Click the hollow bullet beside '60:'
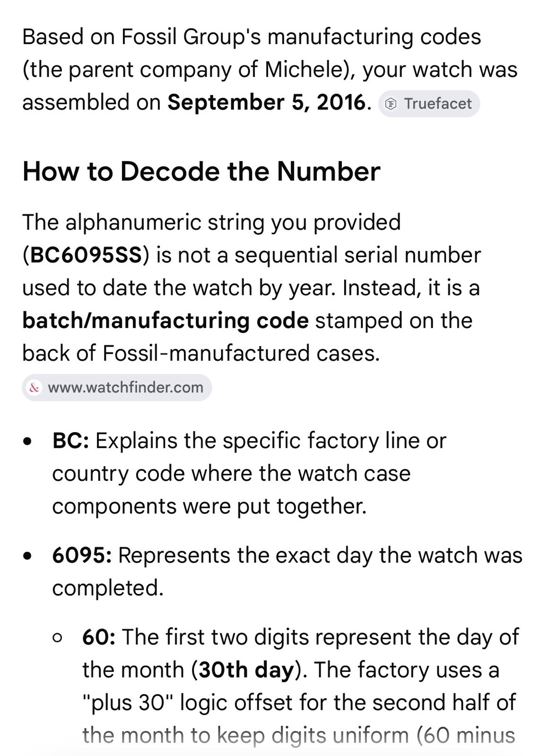The image size is (549, 756). 58,638
